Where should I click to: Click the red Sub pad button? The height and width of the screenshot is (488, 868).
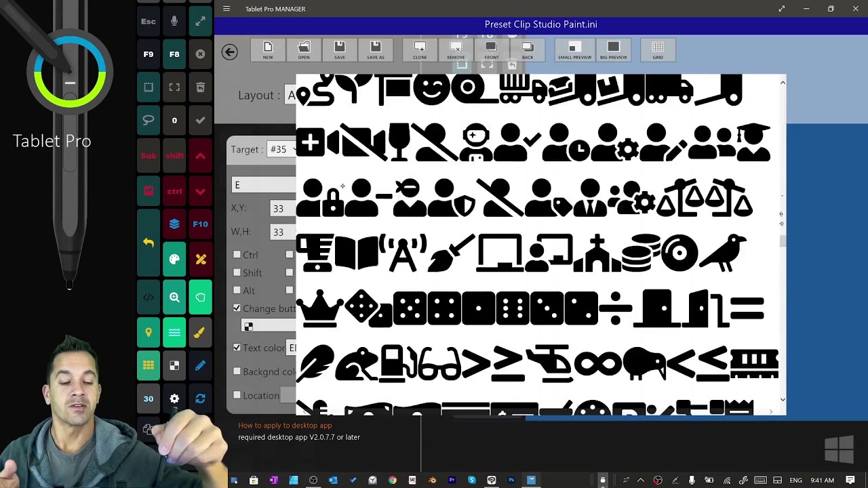149,156
